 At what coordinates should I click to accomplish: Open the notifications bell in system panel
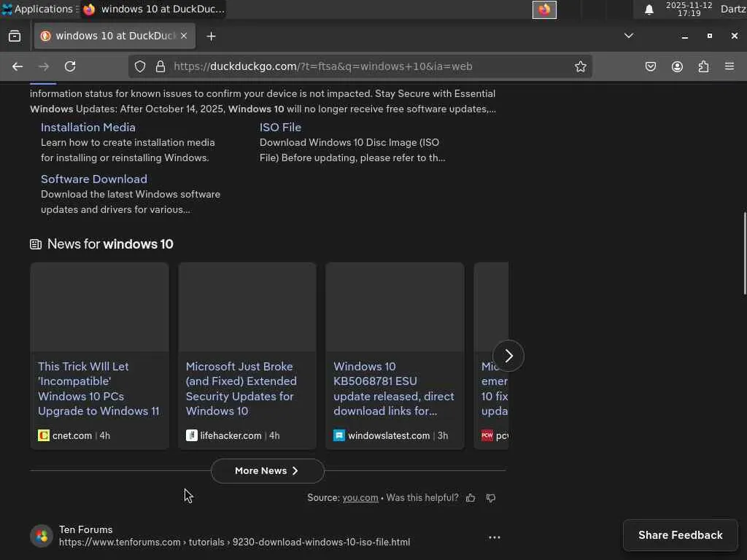(x=649, y=9)
